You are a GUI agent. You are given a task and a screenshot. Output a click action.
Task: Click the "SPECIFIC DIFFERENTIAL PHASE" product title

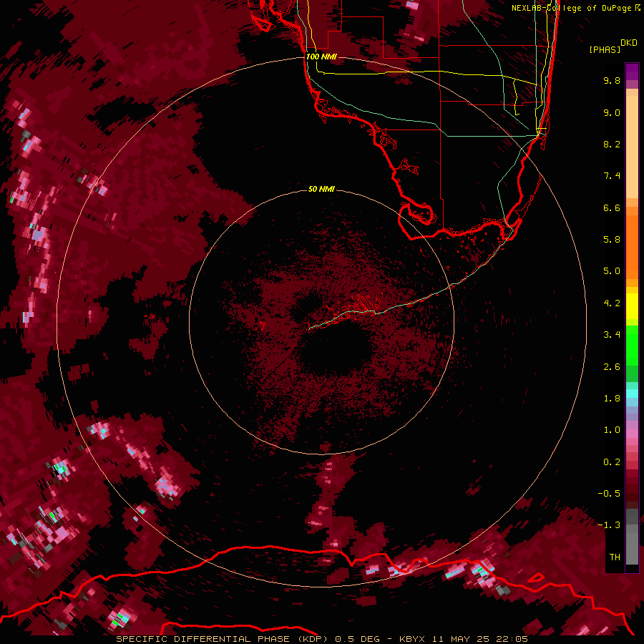click(x=203, y=639)
